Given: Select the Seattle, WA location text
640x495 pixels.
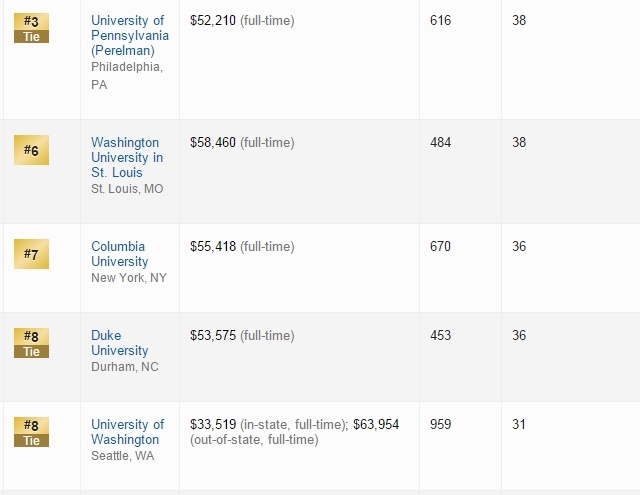Looking at the screenshot, I should click(x=122, y=457).
